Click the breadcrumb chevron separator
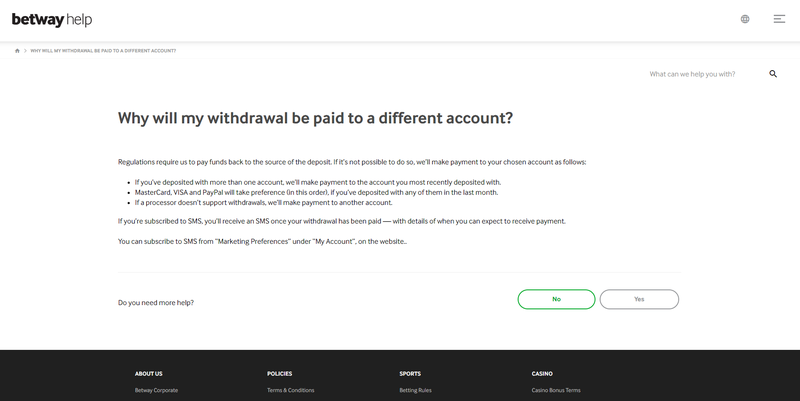This screenshot has width=800, height=401. (25, 51)
